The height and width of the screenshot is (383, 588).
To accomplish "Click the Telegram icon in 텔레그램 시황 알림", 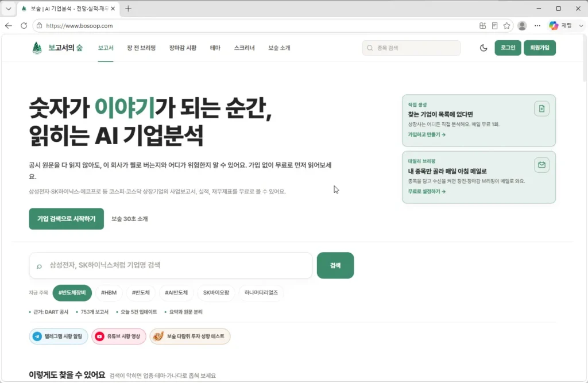I will pos(37,336).
